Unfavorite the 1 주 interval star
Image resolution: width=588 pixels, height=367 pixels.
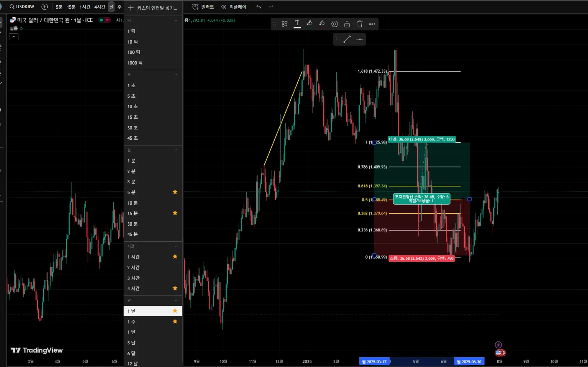point(175,321)
